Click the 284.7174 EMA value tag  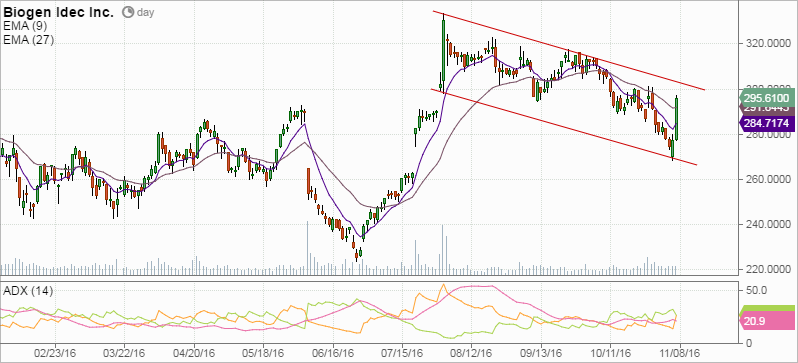click(766, 123)
